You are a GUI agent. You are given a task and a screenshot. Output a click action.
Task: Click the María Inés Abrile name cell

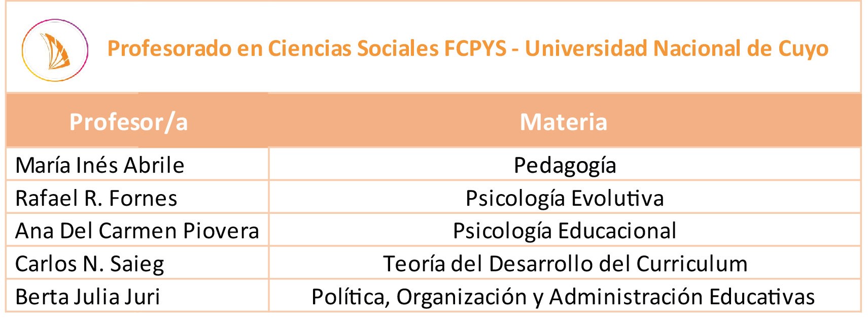pos(100,166)
